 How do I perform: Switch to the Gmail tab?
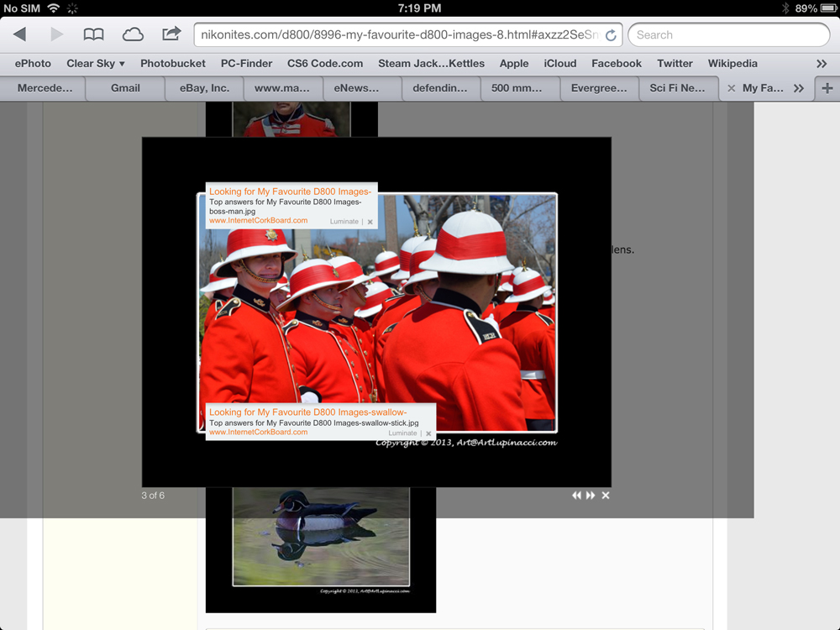(x=125, y=88)
